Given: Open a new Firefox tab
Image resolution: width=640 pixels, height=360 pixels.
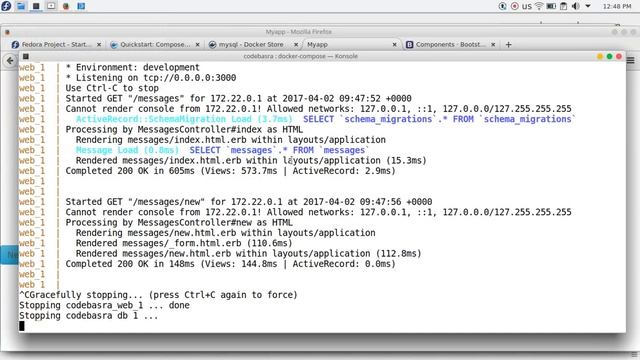Looking at the screenshot, I should 509,44.
